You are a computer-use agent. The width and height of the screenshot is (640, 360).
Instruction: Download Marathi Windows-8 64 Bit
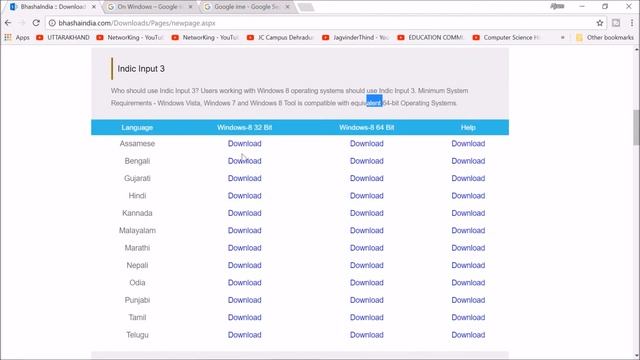click(367, 248)
